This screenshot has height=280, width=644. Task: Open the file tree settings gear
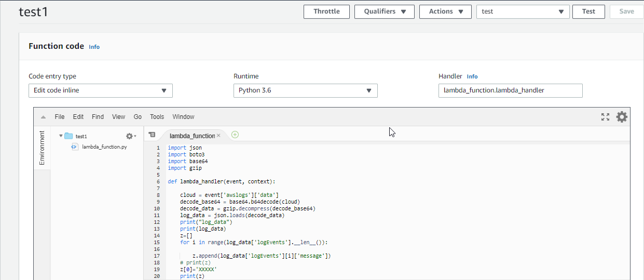(x=131, y=136)
